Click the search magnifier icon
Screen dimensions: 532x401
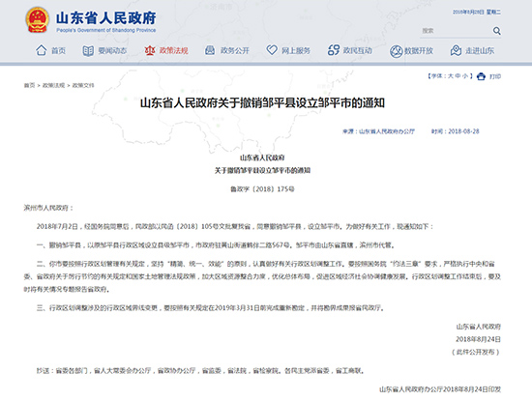[x=497, y=31]
